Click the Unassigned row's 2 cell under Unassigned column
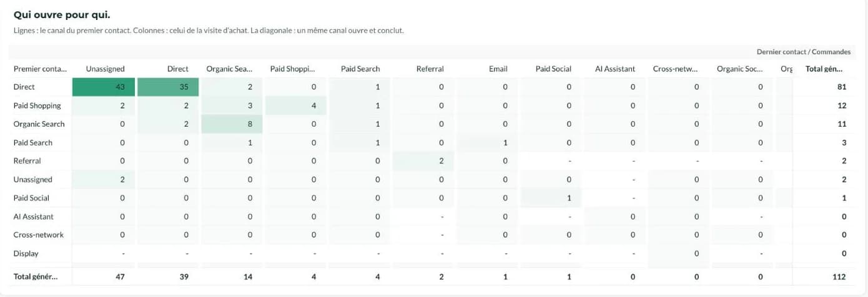The image size is (868, 297). 104,180
